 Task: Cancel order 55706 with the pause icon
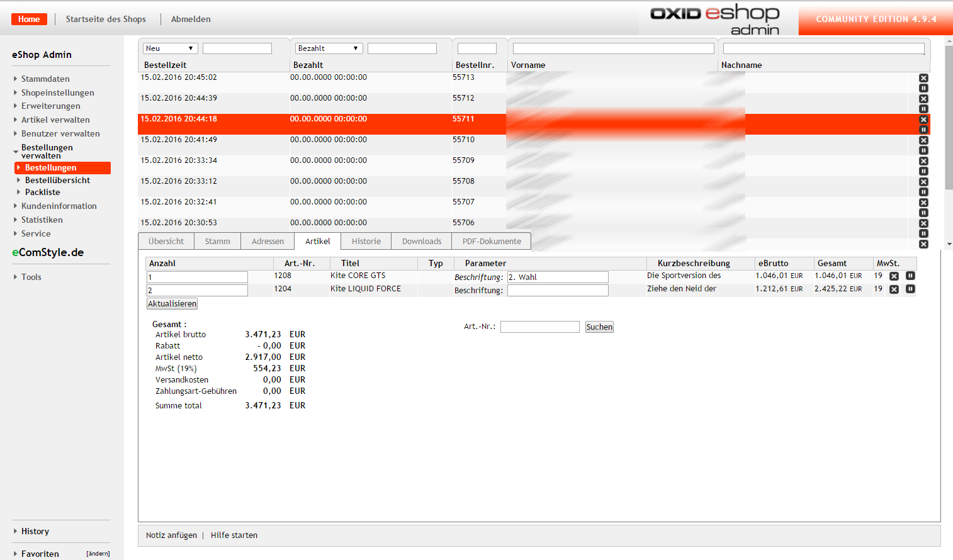(x=923, y=233)
